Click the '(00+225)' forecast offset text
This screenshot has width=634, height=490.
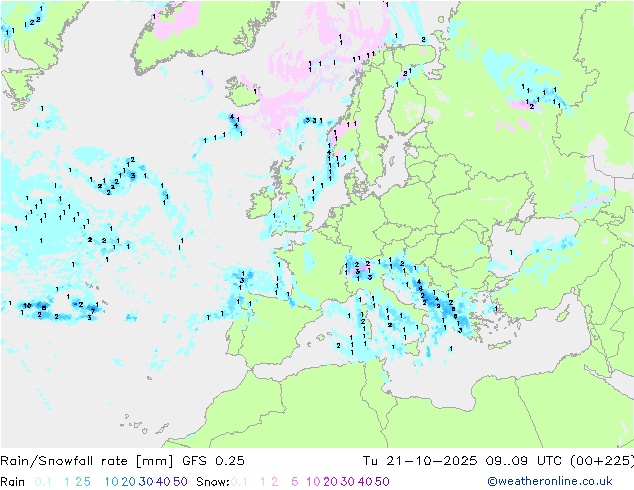point(602,461)
